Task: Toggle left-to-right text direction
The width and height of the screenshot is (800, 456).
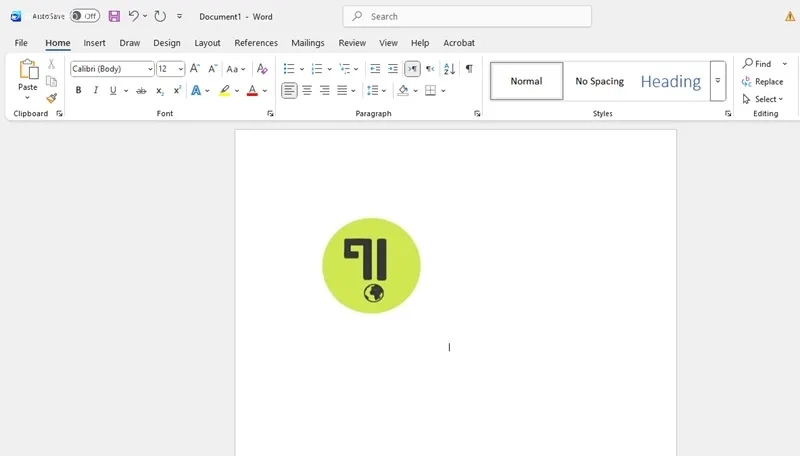Action: [x=412, y=68]
